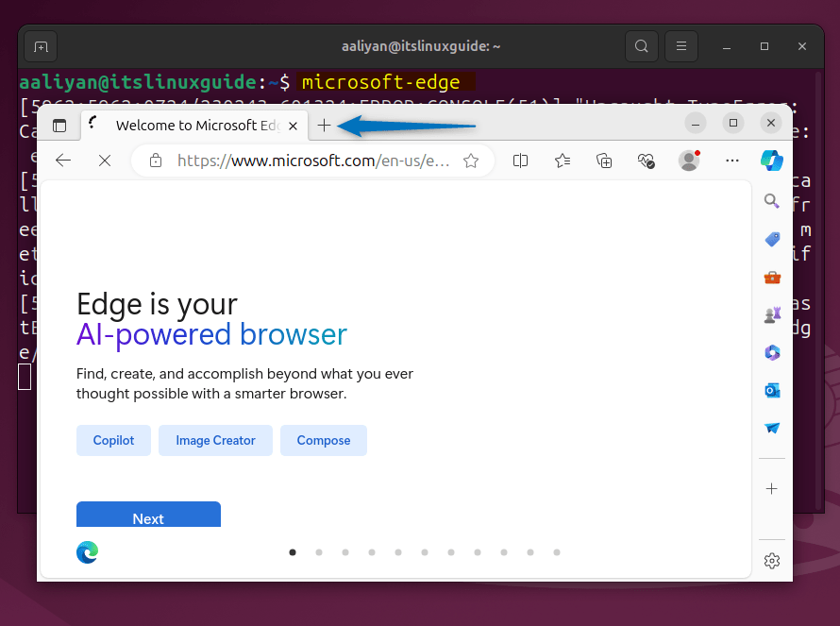The height and width of the screenshot is (626, 840).
Task: Open Browser essentials
Action: (x=646, y=161)
